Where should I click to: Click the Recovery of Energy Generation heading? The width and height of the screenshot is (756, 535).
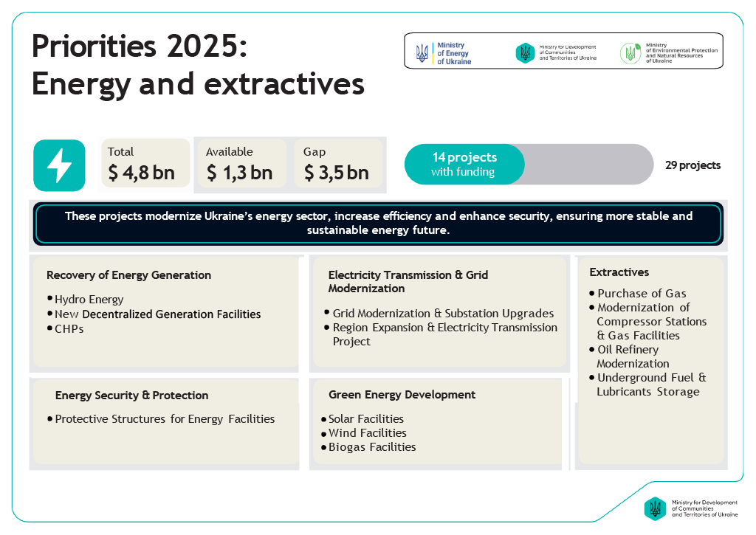tap(128, 275)
